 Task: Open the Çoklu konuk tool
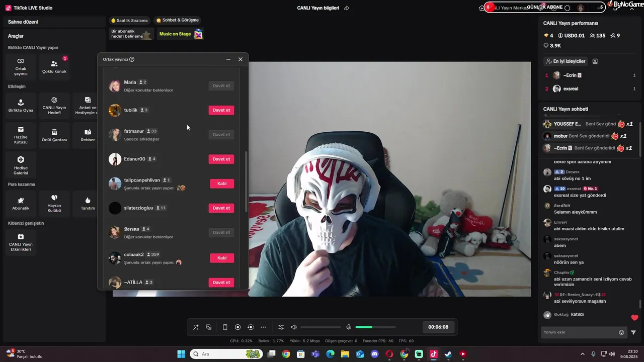coord(54,66)
